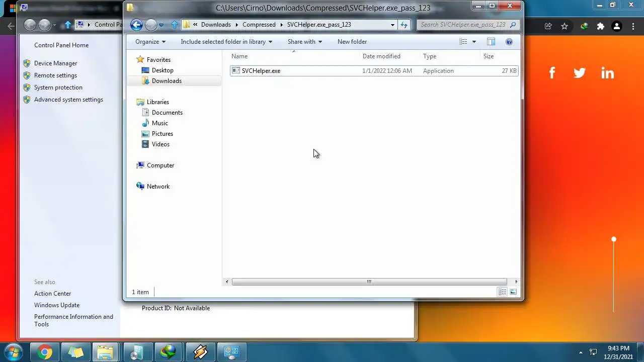Screen dimensions: 644x362
Task: Select Desktop under Favorites
Action: tap(163, 70)
